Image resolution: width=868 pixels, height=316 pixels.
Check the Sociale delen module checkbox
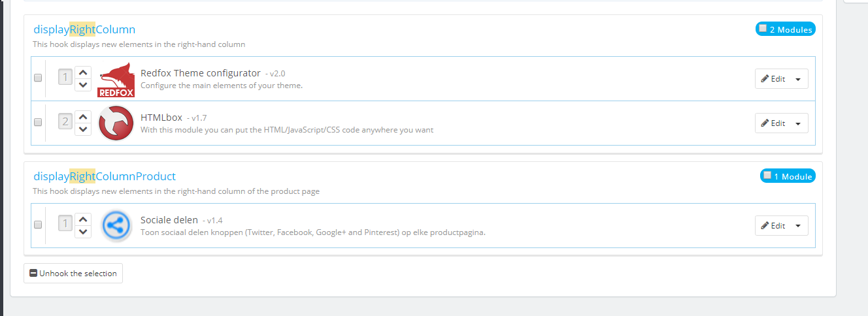click(38, 225)
